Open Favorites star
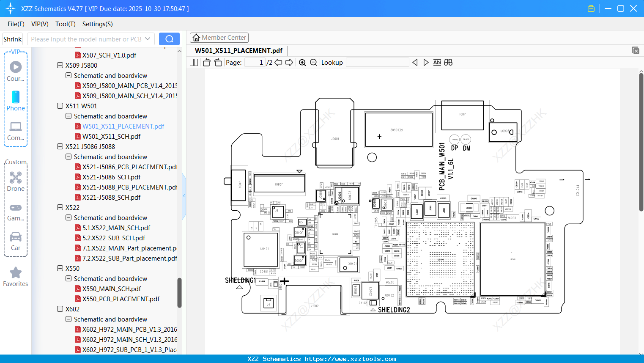Viewport: 644px width, 363px height. point(16,277)
